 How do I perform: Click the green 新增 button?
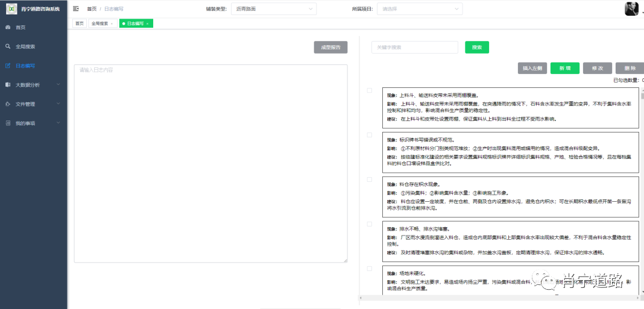[x=565, y=68]
